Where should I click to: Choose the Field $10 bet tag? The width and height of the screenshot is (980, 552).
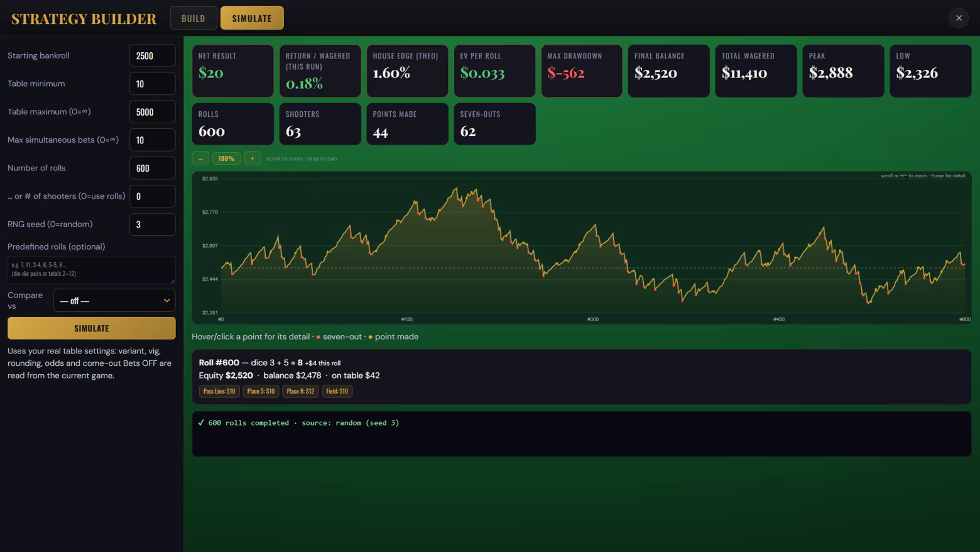click(337, 391)
